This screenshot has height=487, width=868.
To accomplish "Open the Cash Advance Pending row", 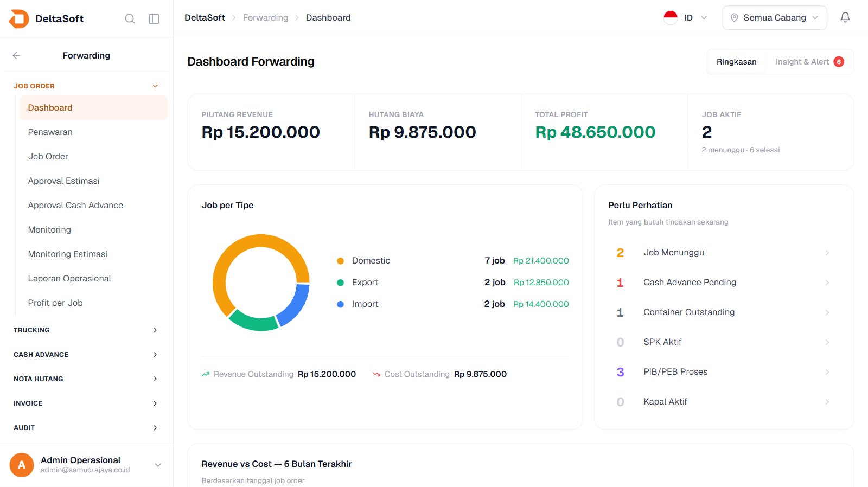I will (x=724, y=283).
